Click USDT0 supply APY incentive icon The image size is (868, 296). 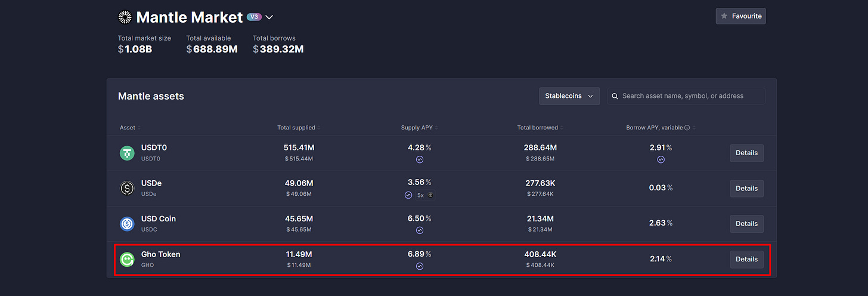coord(420,159)
